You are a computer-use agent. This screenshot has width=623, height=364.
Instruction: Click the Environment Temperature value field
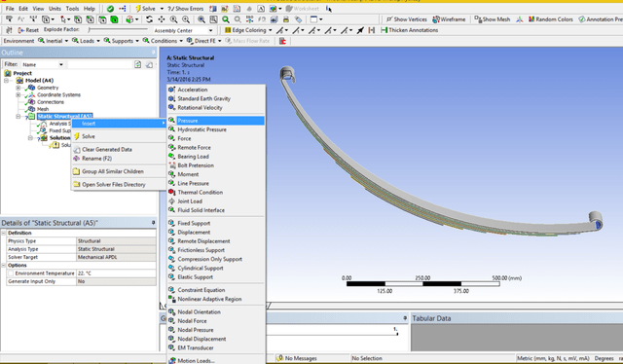click(116, 273)
